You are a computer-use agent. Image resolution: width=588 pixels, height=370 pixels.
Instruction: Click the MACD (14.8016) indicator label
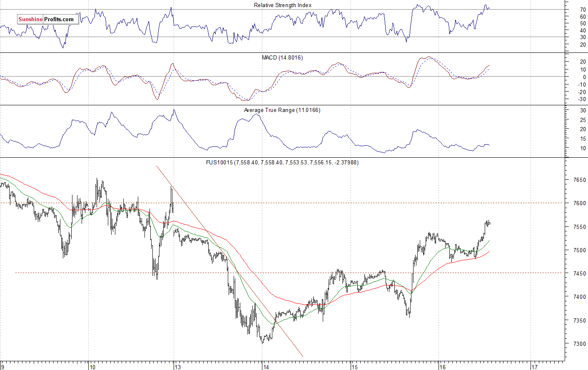(x=282, y=57)
